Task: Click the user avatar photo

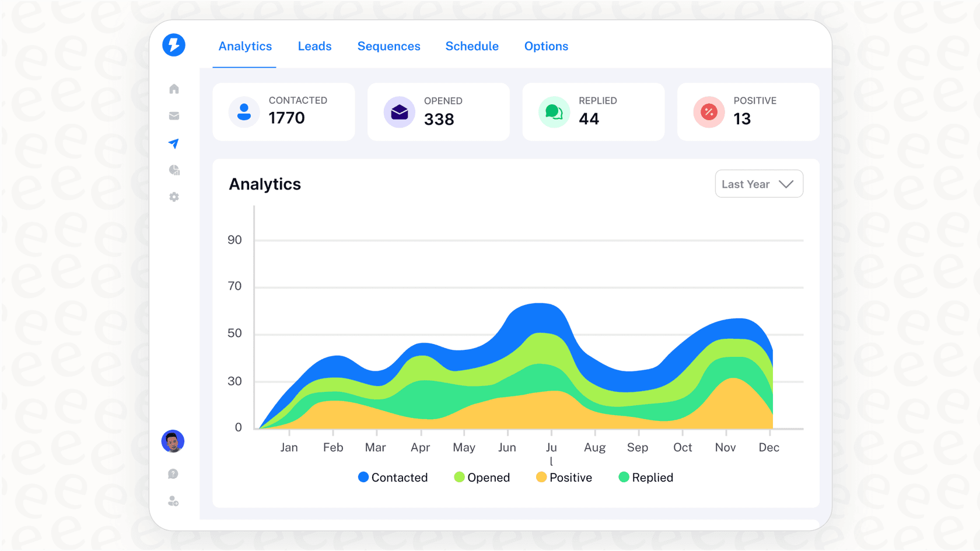Action: click(x=173, y=441)
